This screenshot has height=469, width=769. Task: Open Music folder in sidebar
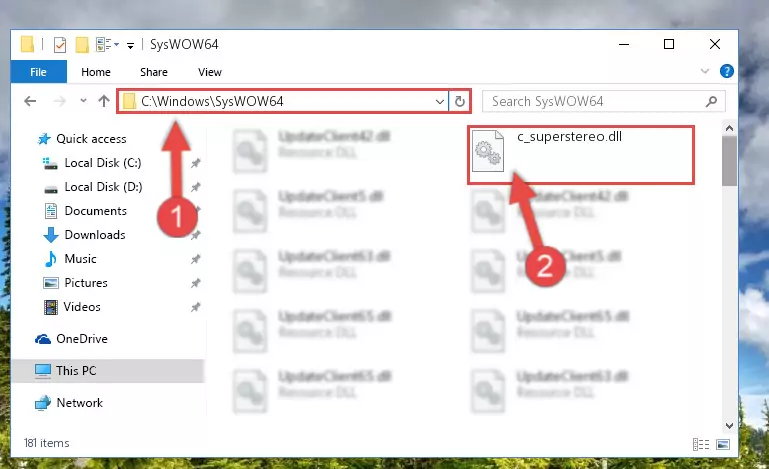80,259
